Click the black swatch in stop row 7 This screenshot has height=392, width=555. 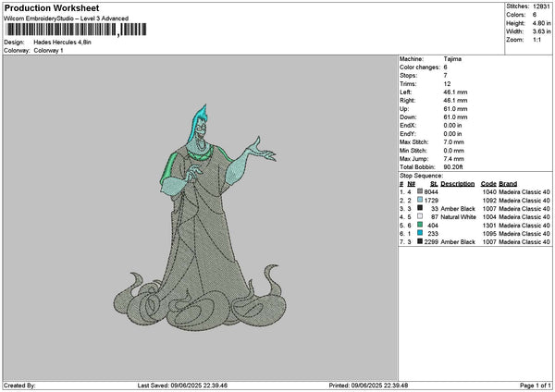420,241
